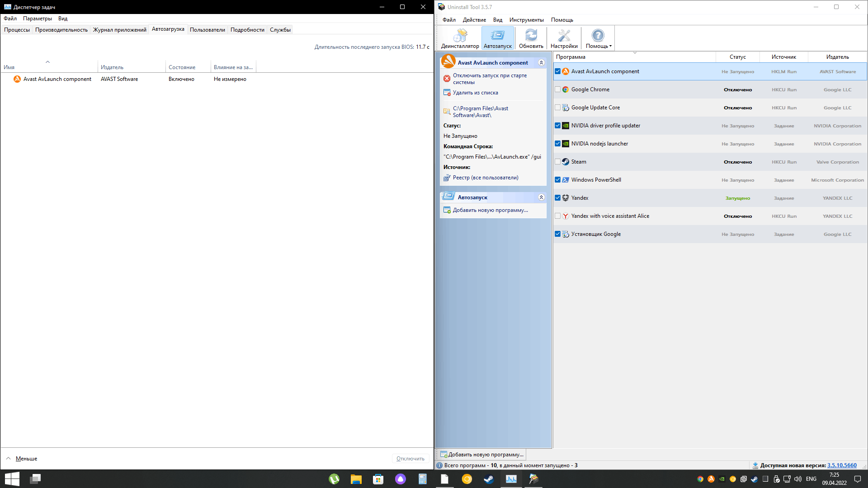Image resolution: width=868 pixels, height=488 pixels.
Task: Open Файл menu in Task Manager
Action: [x=10, y=19]
